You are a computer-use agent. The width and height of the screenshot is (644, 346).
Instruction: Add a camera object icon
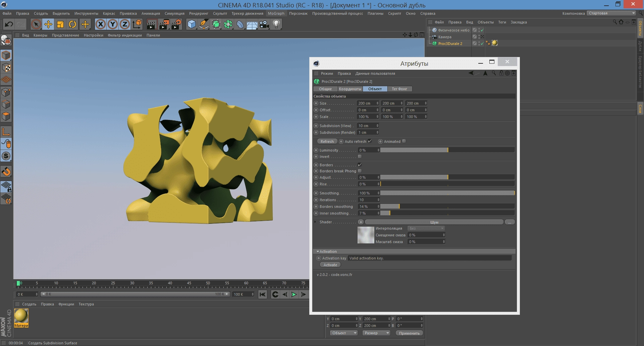click(264, 24)
